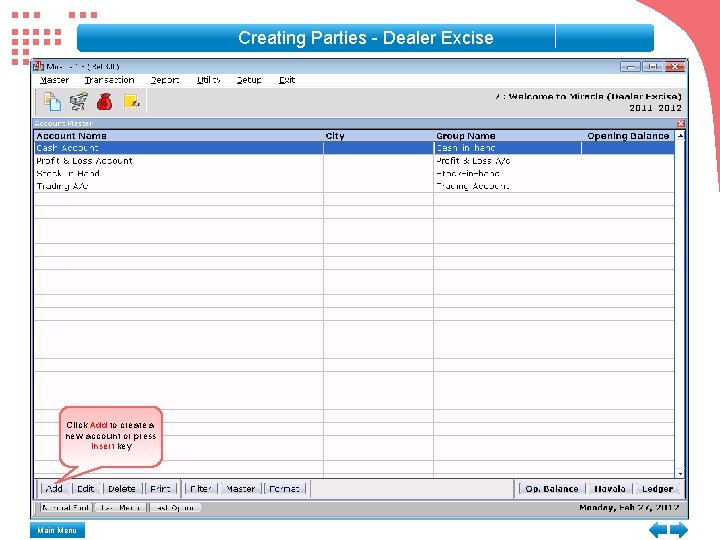Viewport: 720px width, 540px height.
Task: Close the Account Master panel
Action: (x=681, y=124)
